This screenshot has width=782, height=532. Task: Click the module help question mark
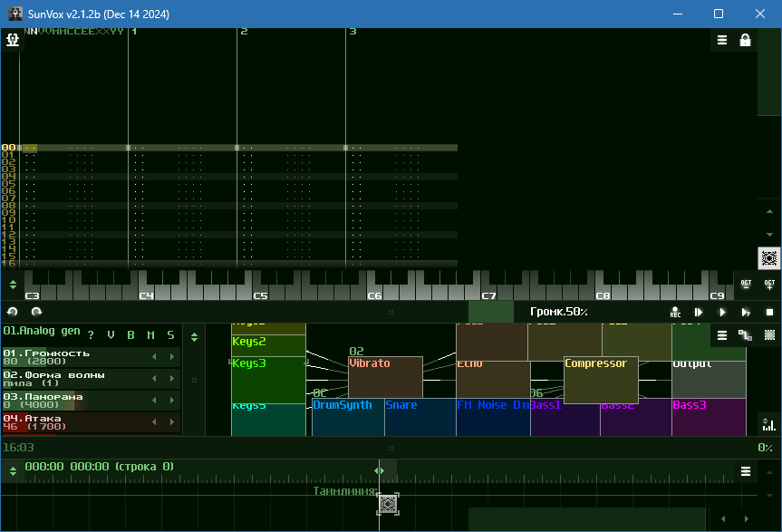[x=91, y=335]
